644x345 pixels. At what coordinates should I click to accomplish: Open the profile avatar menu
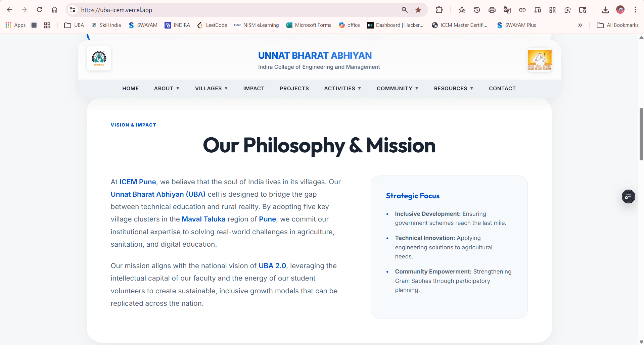coord(620,10)
